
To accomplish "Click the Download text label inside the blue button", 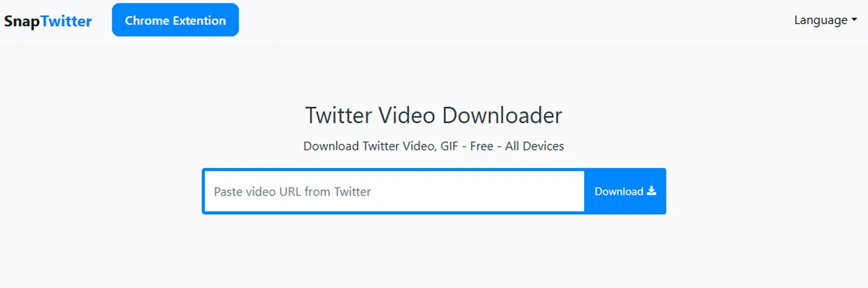I will tap(619, 191).
